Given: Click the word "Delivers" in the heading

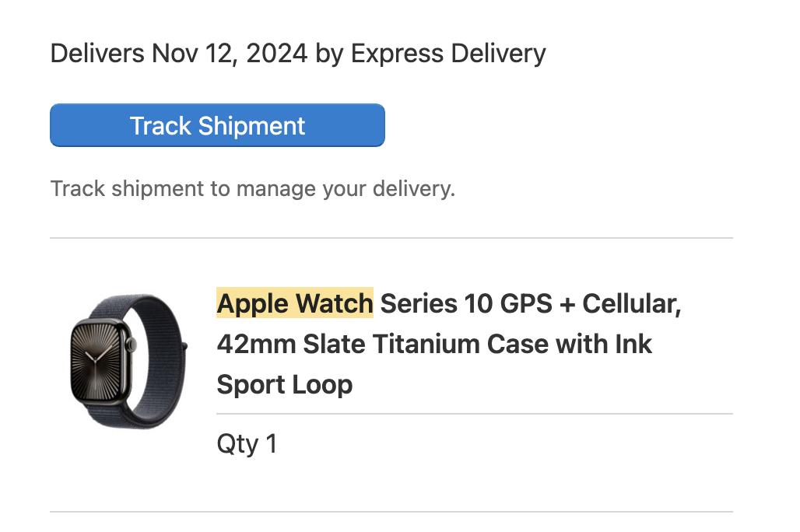Looking at the screenshot, I should (x=96, y=54).
